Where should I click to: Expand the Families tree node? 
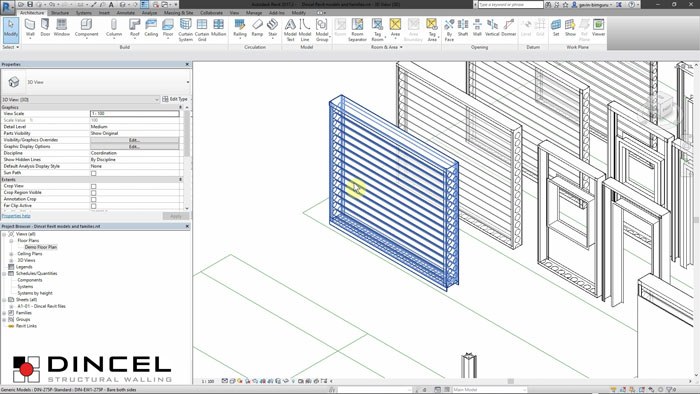coord(4,313)
